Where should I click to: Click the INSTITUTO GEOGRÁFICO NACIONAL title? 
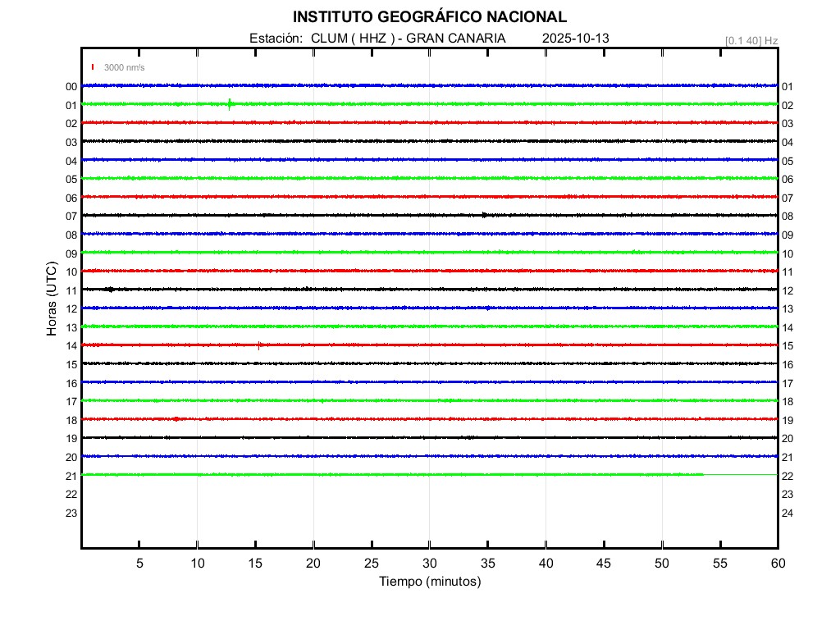coord(430,17)
